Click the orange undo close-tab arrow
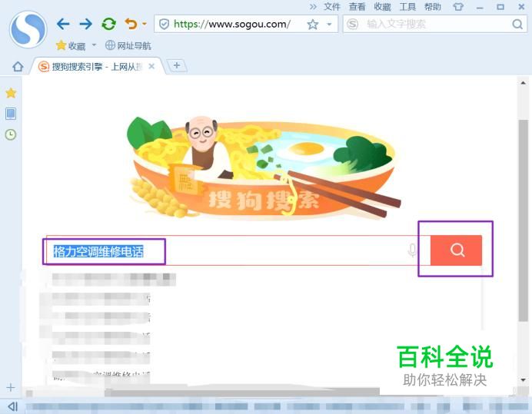Viewport: 532px width, 414px height. pyautogui.click(x=131, y=24)
